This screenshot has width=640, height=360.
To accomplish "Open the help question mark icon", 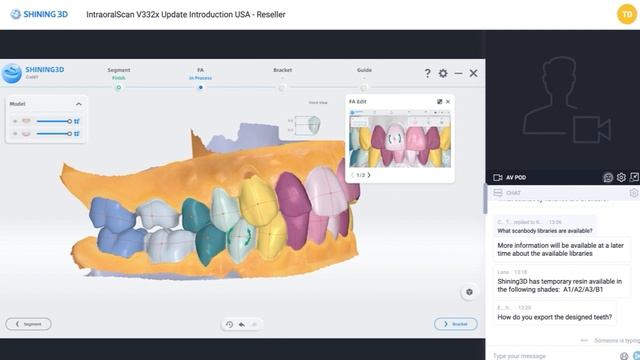I will (427, 73).
